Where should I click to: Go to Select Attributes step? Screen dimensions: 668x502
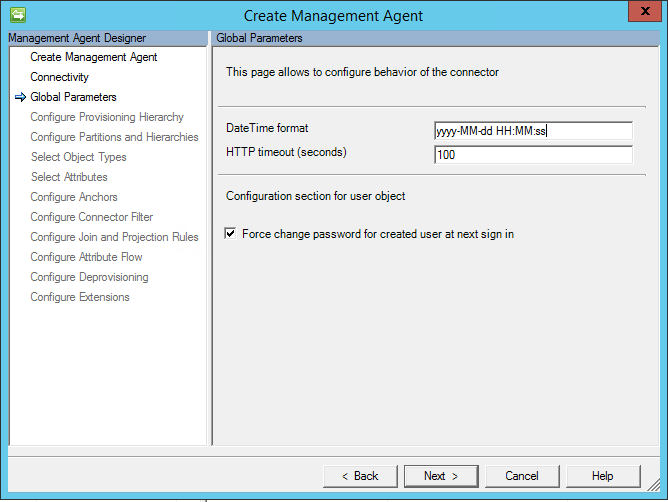click(x=69, y=177)
